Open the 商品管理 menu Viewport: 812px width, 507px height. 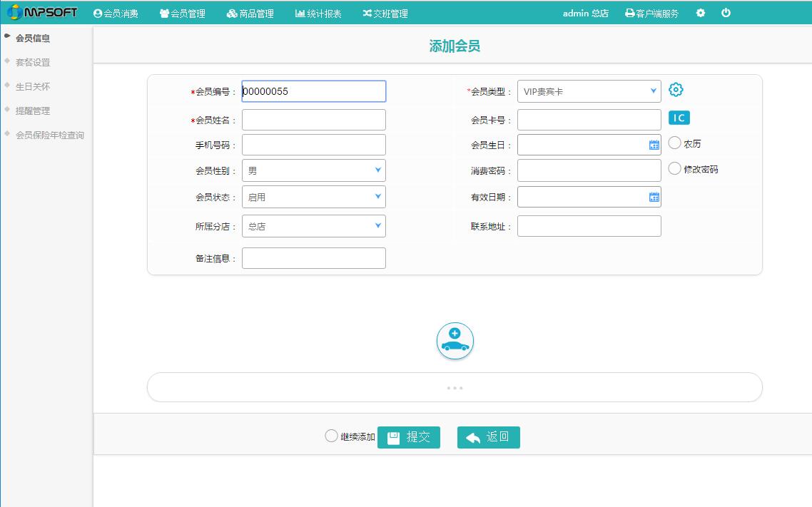coord(250,14)
